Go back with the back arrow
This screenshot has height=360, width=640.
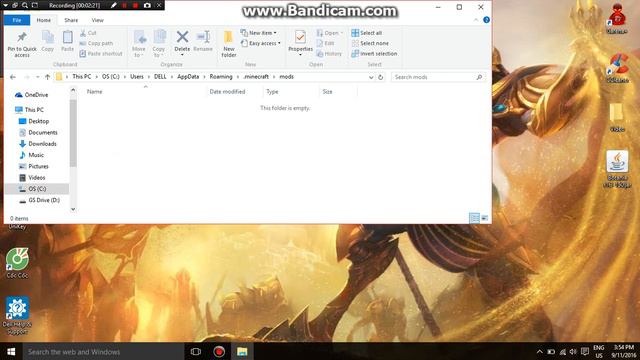[13, 77]
